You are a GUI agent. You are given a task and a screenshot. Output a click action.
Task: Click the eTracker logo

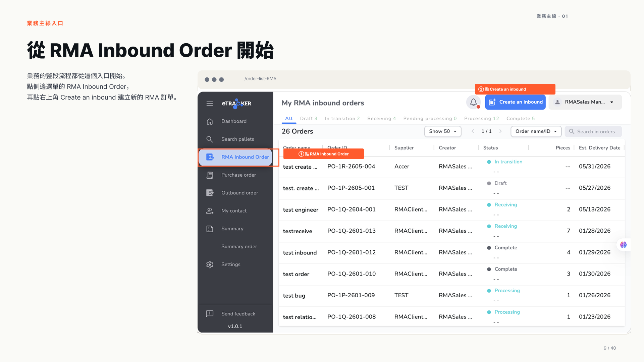point(236,104)
